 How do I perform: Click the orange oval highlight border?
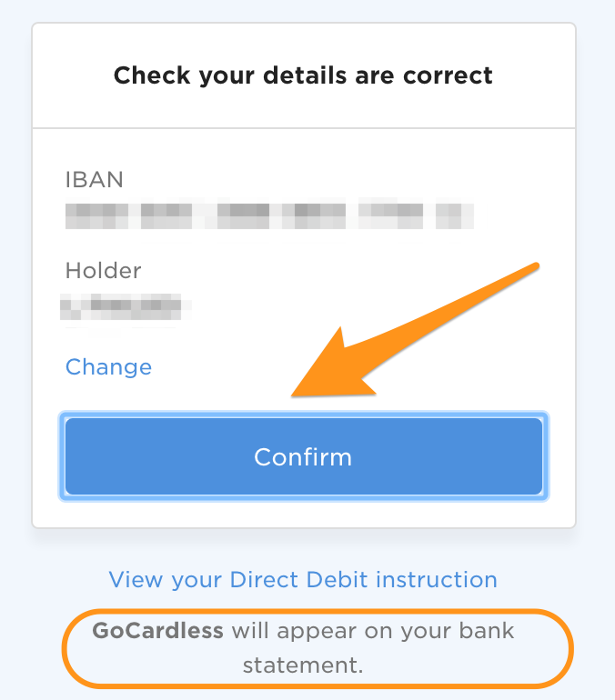click(570, 648)
